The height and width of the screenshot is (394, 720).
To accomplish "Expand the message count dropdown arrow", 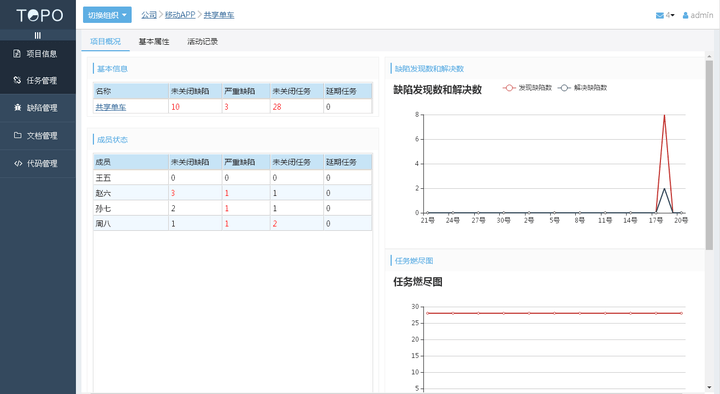I will [672, 15].
